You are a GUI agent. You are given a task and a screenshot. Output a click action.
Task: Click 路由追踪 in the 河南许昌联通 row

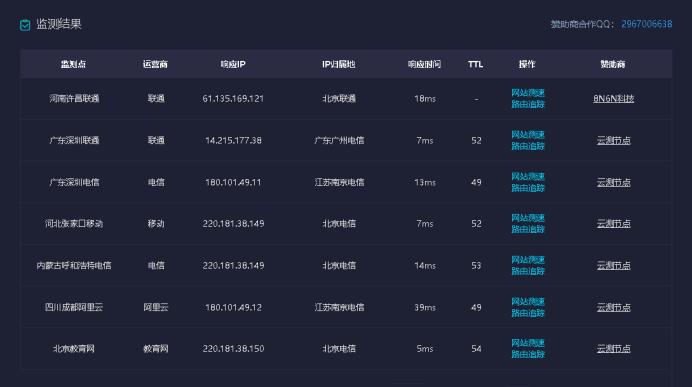(528, 104)
